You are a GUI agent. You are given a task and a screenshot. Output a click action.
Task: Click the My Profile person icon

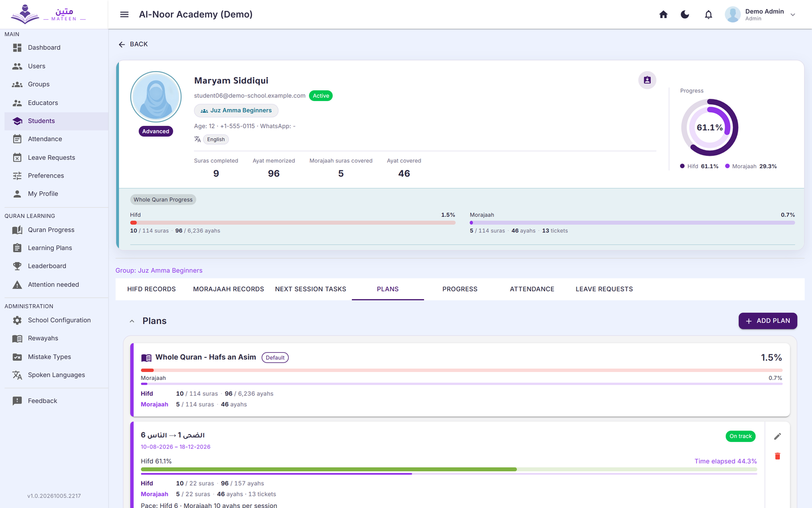tap(17, 194)
